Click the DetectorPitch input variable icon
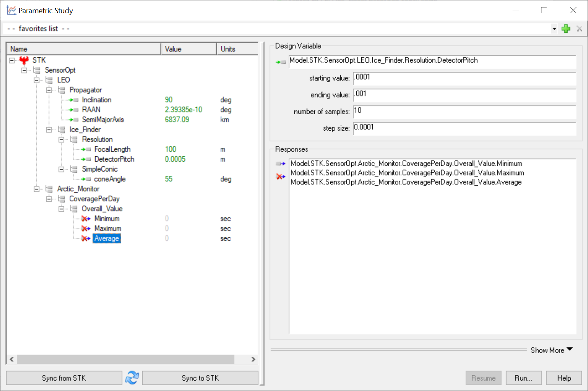The image size is (588, 391). (x=86, y=159)
